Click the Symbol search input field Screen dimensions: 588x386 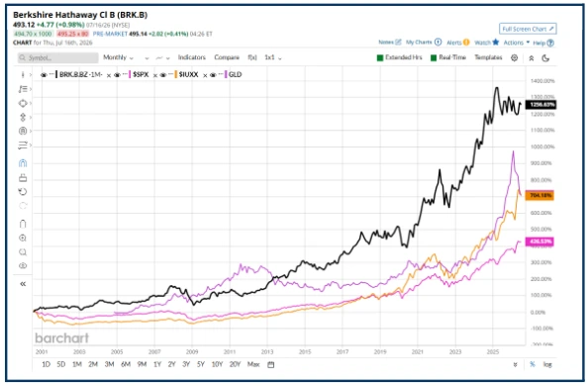57,57
